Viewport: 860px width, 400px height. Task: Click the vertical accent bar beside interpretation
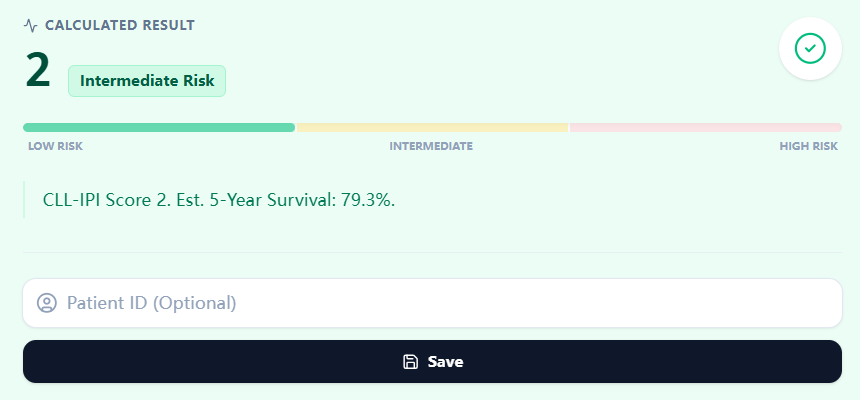coord(24,199)
